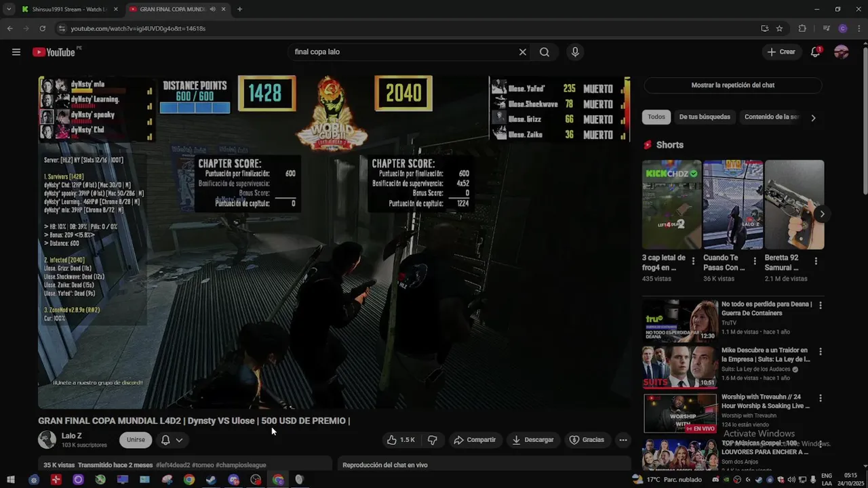Screen dimensions: 868x488
Task: Like the video (1.5 K)
Action: (x=400, y=440)
